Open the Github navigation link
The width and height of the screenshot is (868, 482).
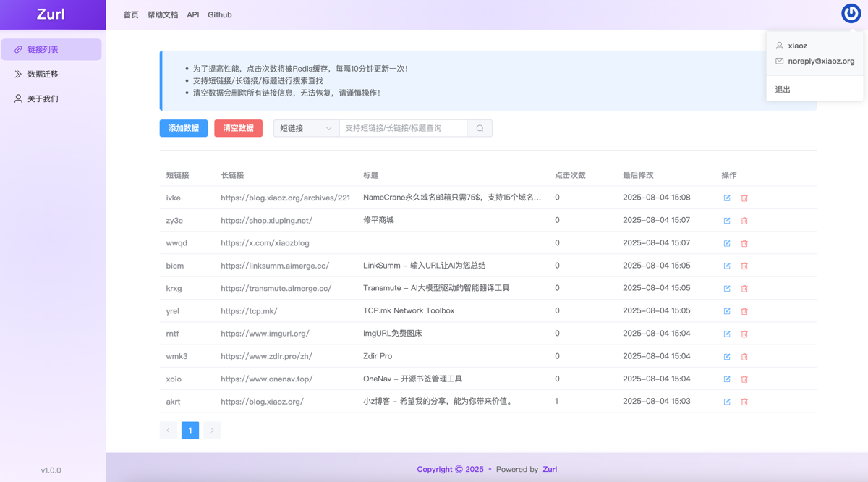click(219, 14)
